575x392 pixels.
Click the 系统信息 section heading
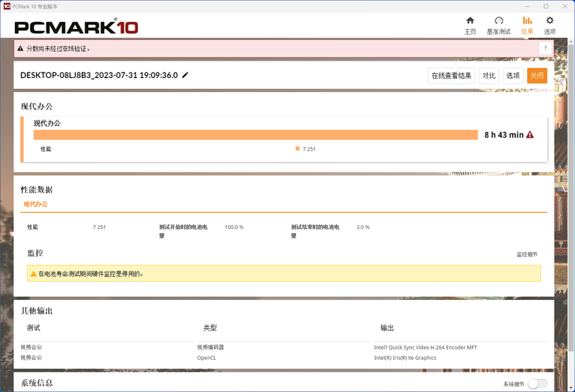(x=37, y=383)
